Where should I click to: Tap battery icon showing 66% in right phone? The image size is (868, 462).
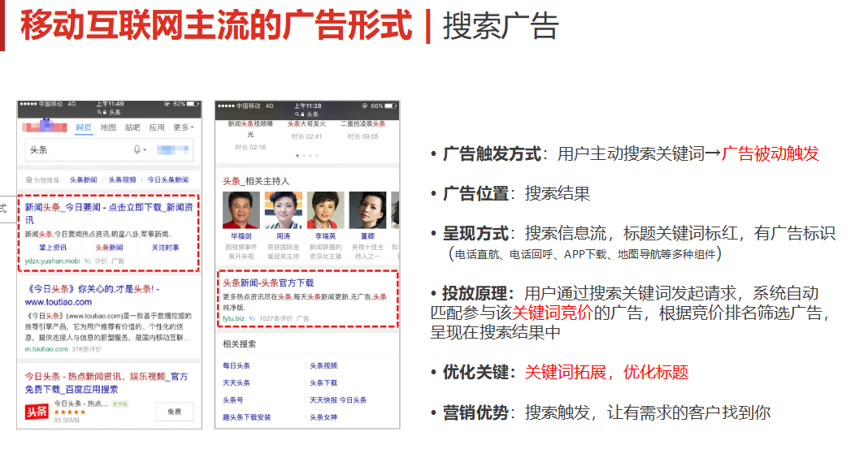pos(391,106)
